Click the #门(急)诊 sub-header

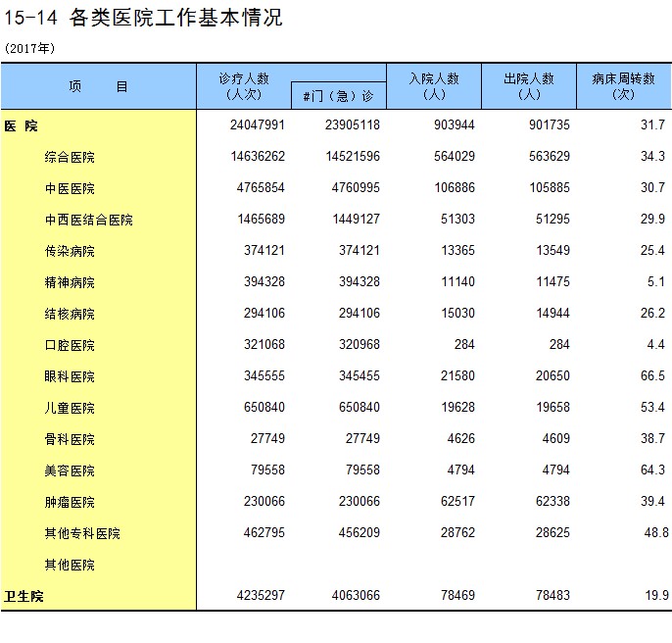pyautogui.click(x=338, y=95)
